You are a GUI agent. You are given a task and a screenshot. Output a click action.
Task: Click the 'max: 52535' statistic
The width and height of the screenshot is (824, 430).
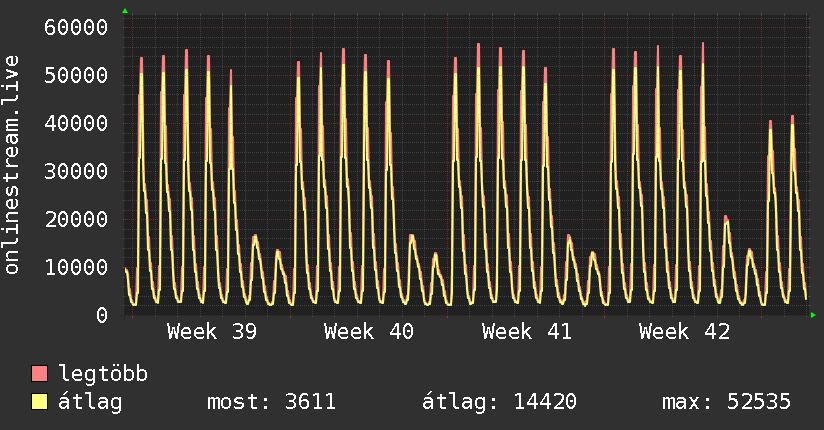726,402
